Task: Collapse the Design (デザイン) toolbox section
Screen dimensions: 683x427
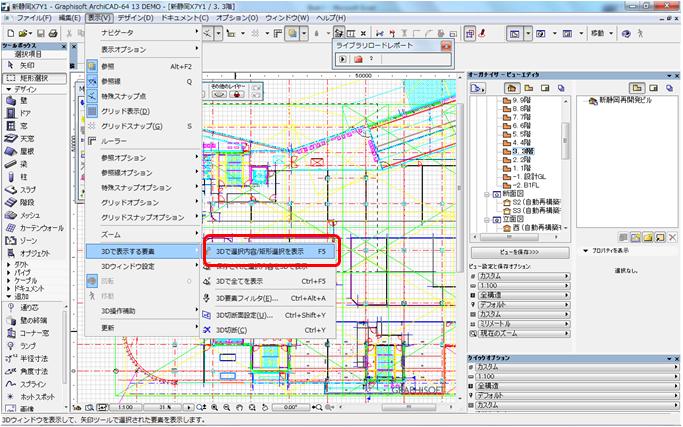Action: tap(24, 88)
